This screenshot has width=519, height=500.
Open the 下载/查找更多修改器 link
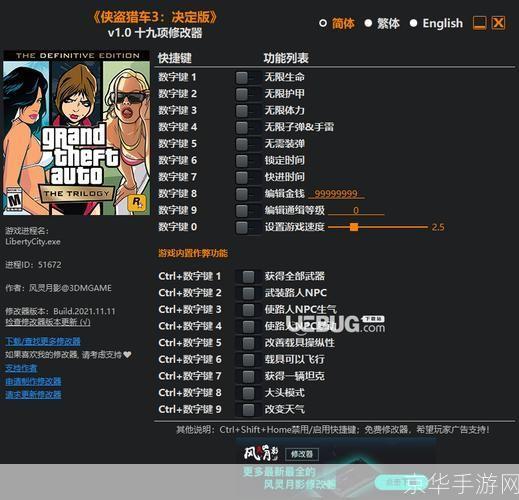[x=43, y=341]
